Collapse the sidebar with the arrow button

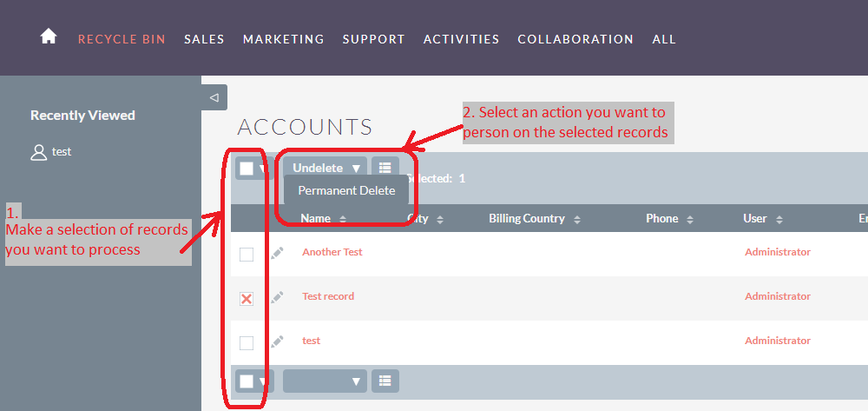214,97
